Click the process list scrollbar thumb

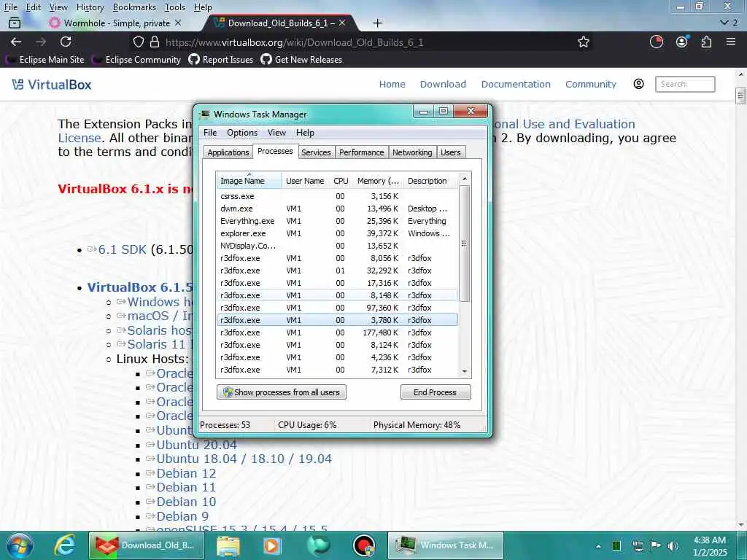[x=465, y=244]
